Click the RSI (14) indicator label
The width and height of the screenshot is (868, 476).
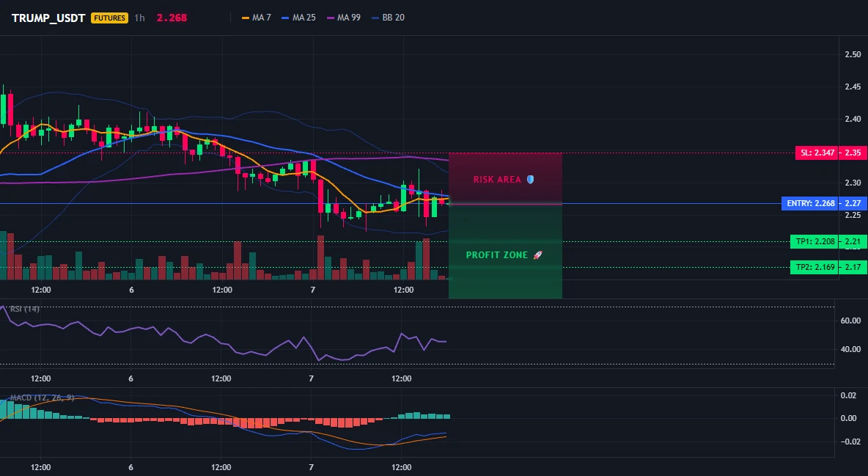[x=24, y=309]
